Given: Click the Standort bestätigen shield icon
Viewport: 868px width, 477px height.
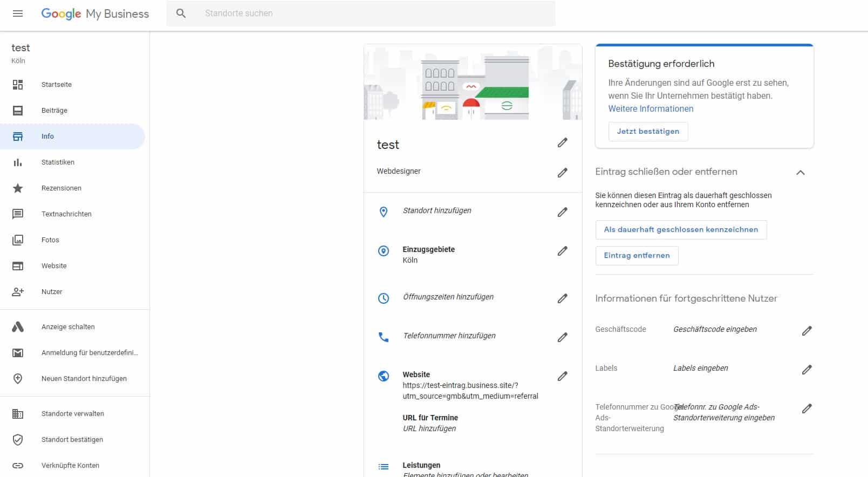Looking at the screenshot, I should pyautogui.click(x=18, y=440).
